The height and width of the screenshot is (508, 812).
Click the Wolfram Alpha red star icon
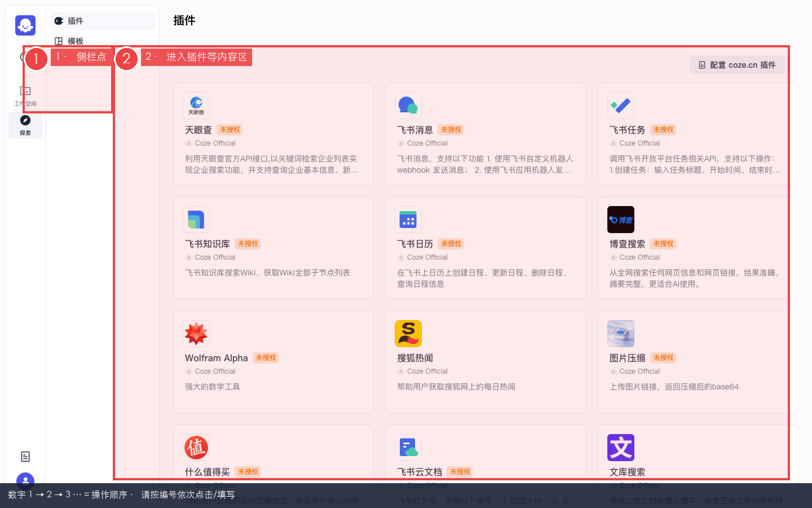[x=196, y=334]
